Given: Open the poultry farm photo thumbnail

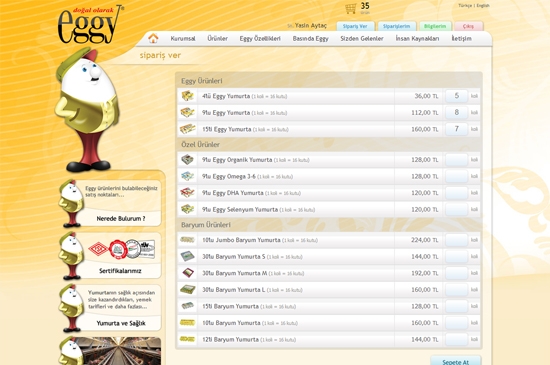Looking at the screenshot, I should (118, 351).
